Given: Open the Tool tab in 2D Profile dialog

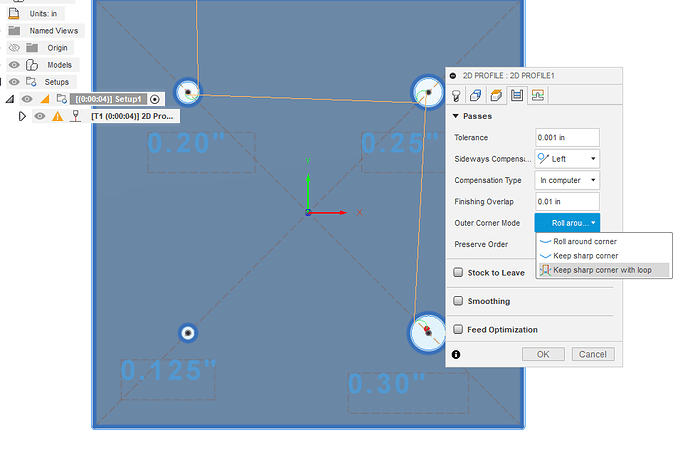Looking at the screenshot, I should 456,95.
